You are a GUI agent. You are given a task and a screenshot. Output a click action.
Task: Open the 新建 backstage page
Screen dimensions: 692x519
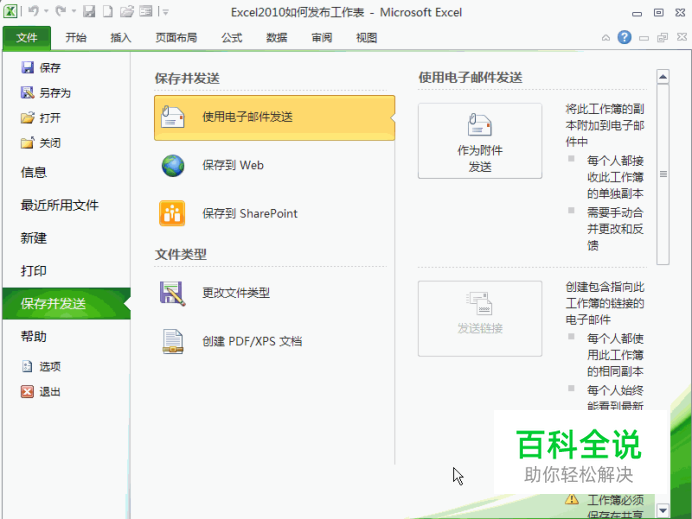pyautogui.click(x=34, y=238)
